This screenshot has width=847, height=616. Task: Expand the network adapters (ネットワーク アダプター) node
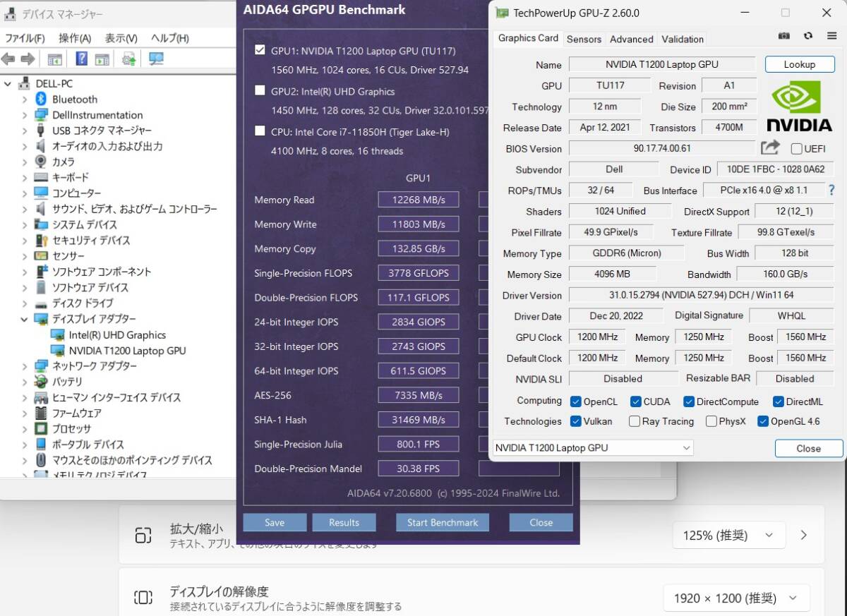point(24,366)
